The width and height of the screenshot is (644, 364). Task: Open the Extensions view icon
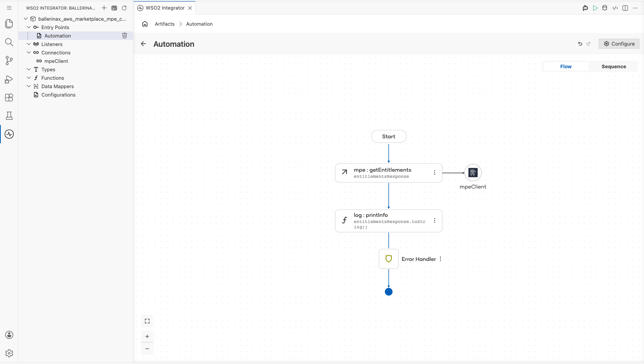click(9, 97)
